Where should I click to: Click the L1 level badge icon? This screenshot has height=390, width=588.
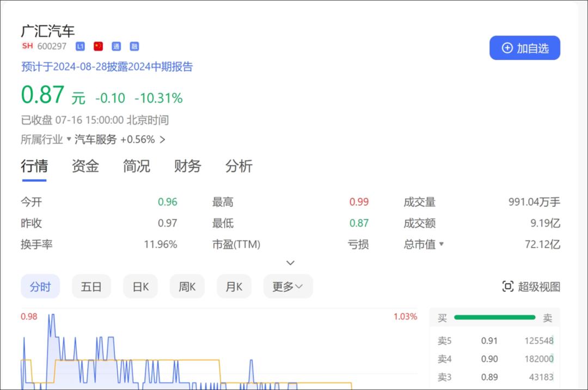pos(80,46)
